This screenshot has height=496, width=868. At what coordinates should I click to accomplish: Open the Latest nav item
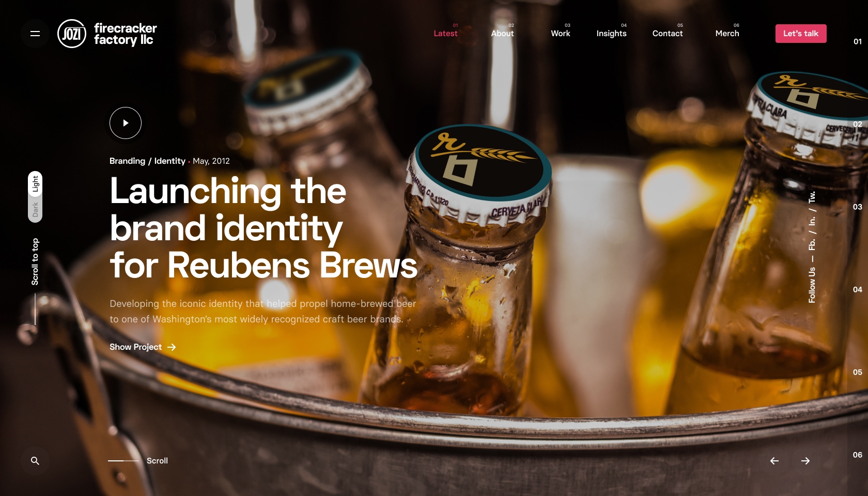pos(445,33)
